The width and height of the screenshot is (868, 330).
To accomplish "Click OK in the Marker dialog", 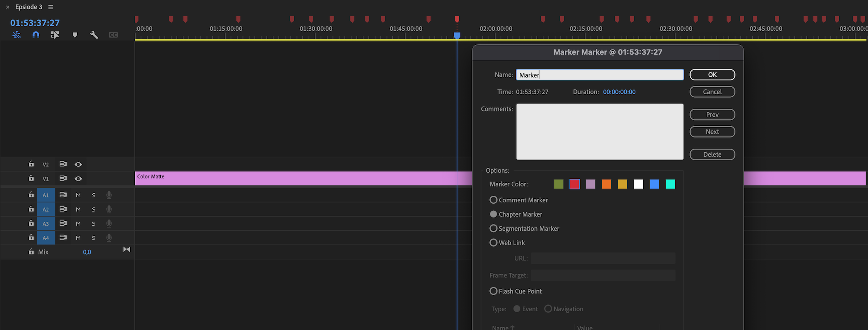I will (x=712, y=75).
